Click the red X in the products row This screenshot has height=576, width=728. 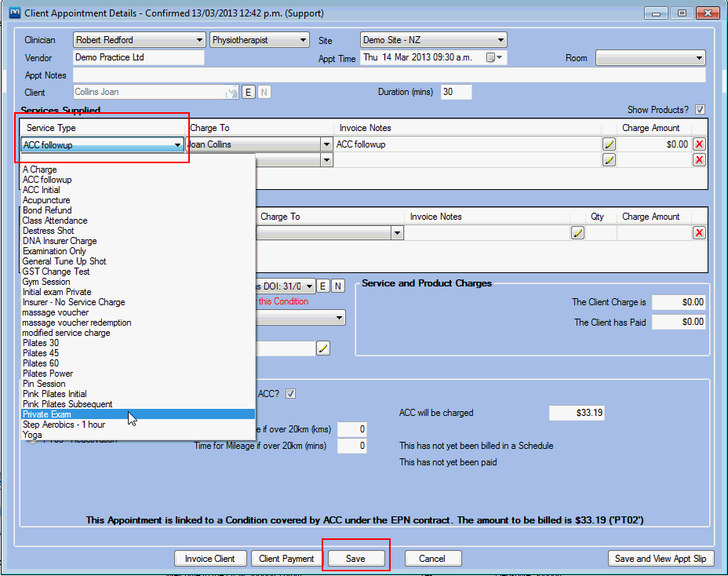pos(699,233)
